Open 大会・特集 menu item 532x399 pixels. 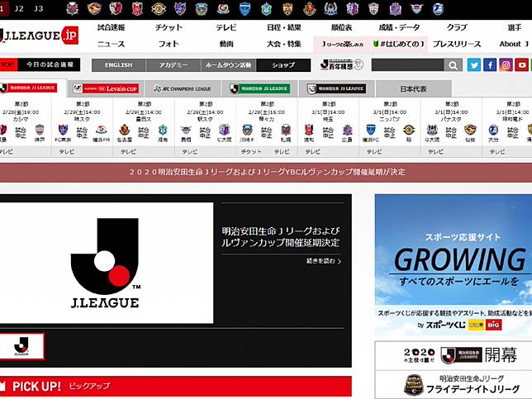[284, 44]
